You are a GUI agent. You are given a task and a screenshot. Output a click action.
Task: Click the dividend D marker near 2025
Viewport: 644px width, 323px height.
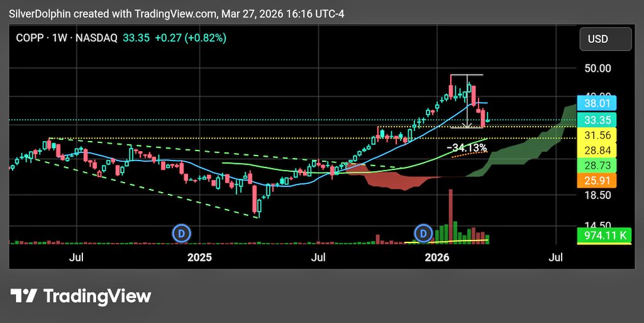[181, 234]
